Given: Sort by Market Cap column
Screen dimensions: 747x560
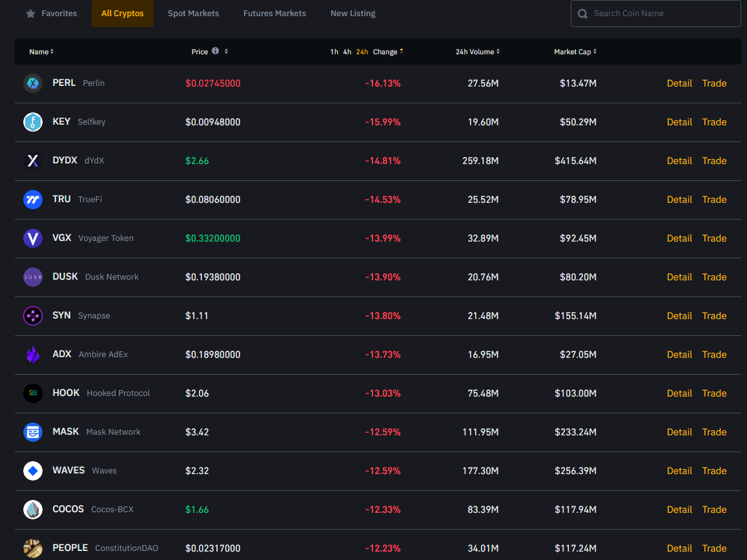Looking at the screenshot, I should [x=575, y=52].
